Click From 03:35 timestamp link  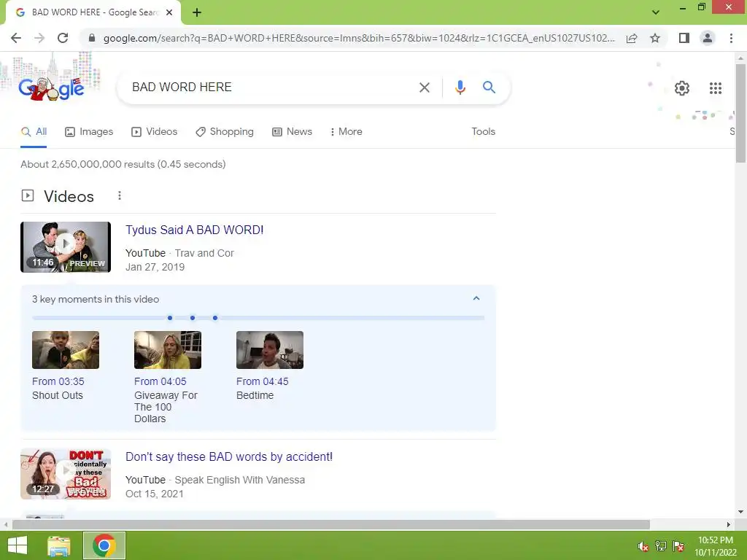(x=58, y=382)
